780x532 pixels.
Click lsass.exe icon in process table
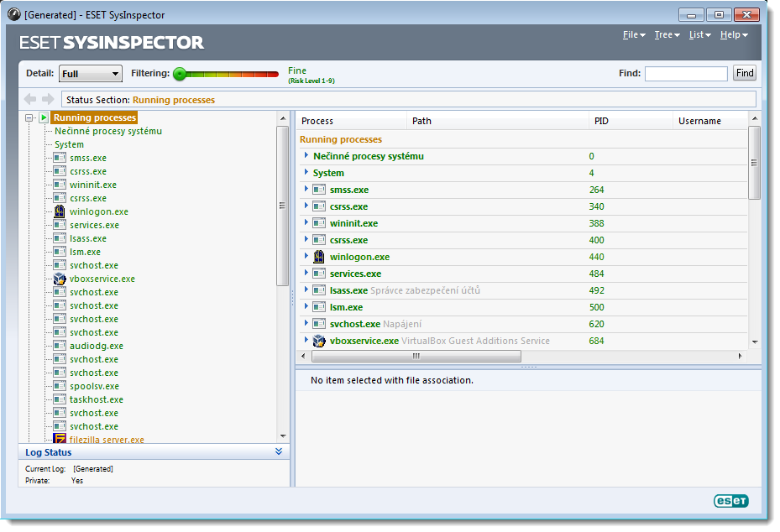pyautogui.click(x=319, y=290)
